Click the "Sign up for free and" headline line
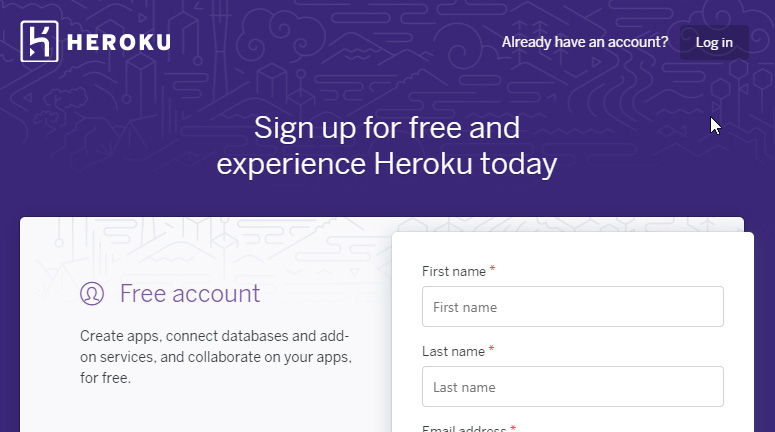Screen dimensions: 775x432 [x=387, y=128]
